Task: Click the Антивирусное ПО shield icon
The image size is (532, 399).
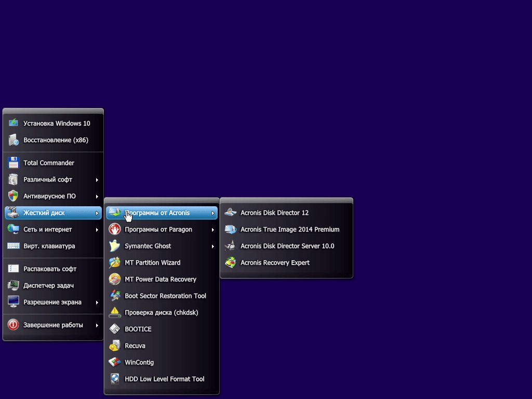Action: [13, 196]
